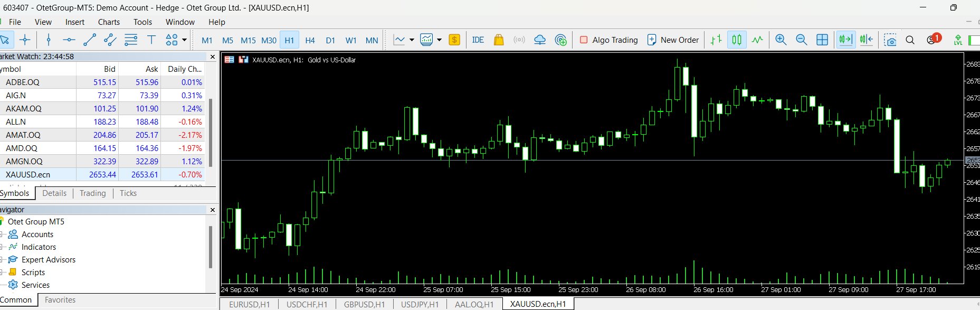Click the tile windows grid icon
This screenshot has height=310, width=980.
pos(822,40)
